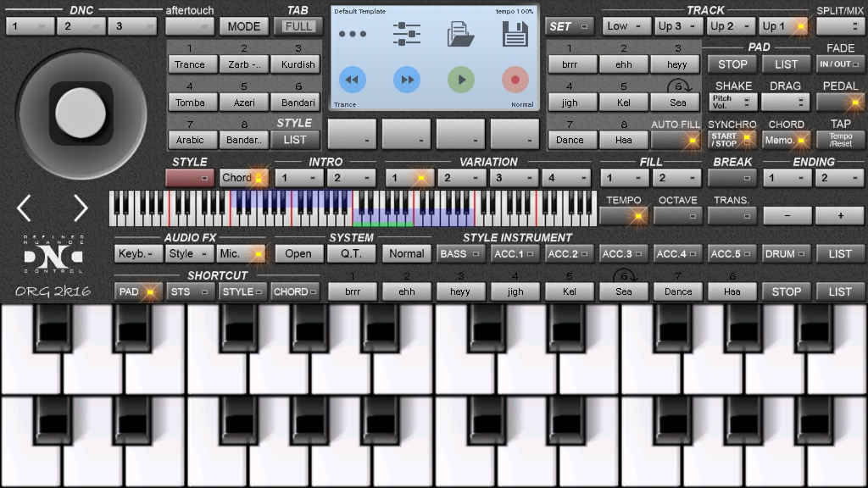Select the OCTAVE button
The image size is (868, 488).
677,216
